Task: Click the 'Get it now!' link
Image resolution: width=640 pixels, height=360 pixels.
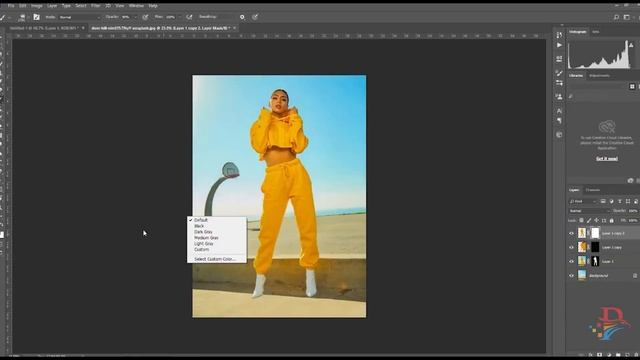Action: (x=607, y=159)
